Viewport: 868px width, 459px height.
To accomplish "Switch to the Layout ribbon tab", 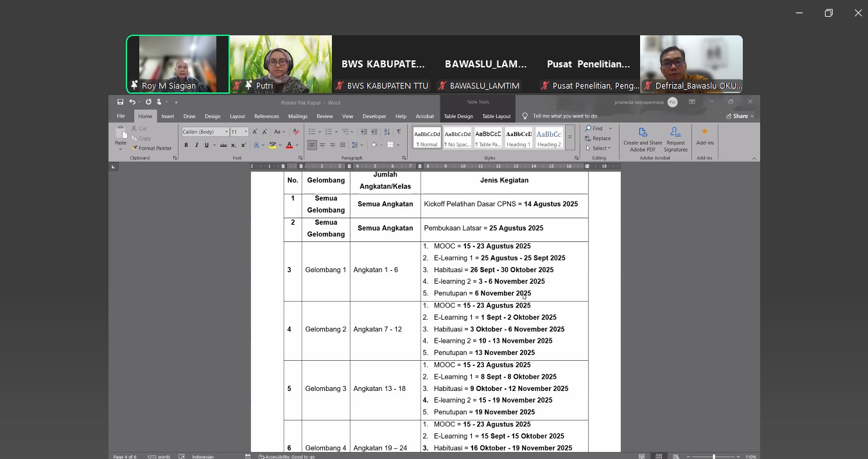I will [x=238, y=116].
